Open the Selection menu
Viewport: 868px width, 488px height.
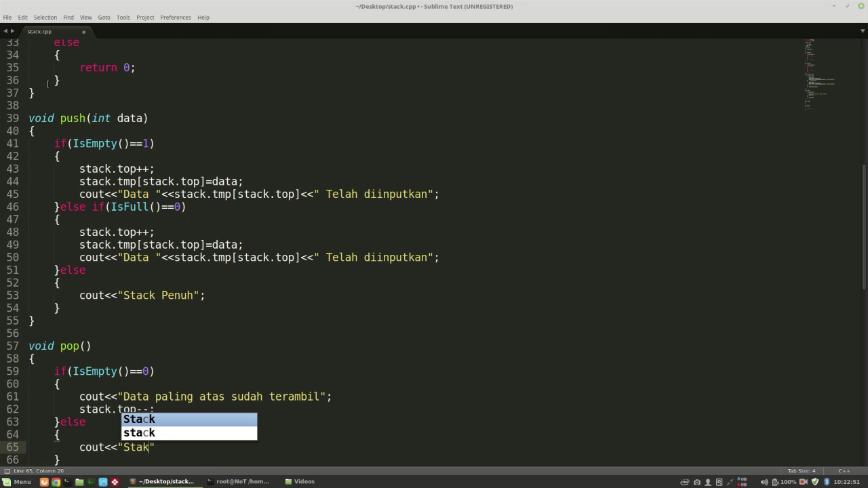click(x=45, y=17)
